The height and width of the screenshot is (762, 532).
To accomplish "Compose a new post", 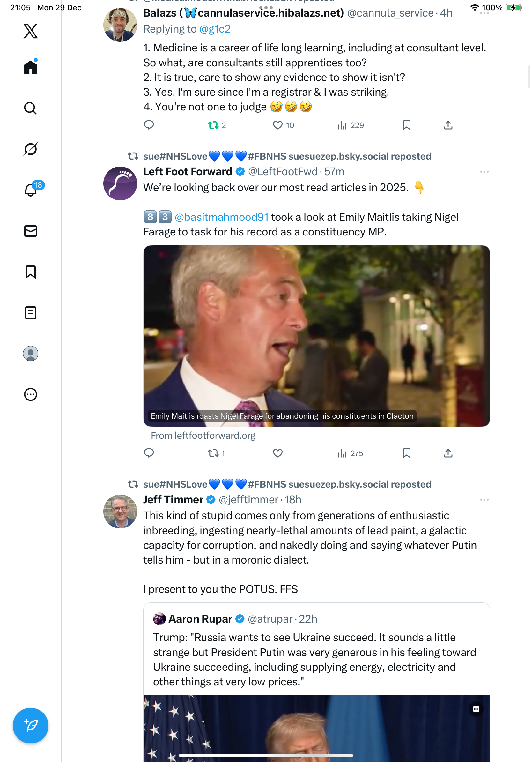I will click(x=31, y=726).
